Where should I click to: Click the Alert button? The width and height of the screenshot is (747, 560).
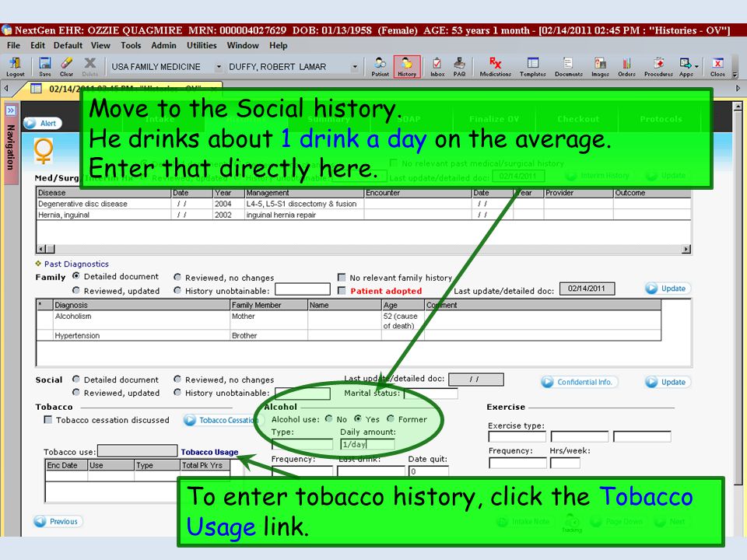pyautogui.click(x=43, y=124)
